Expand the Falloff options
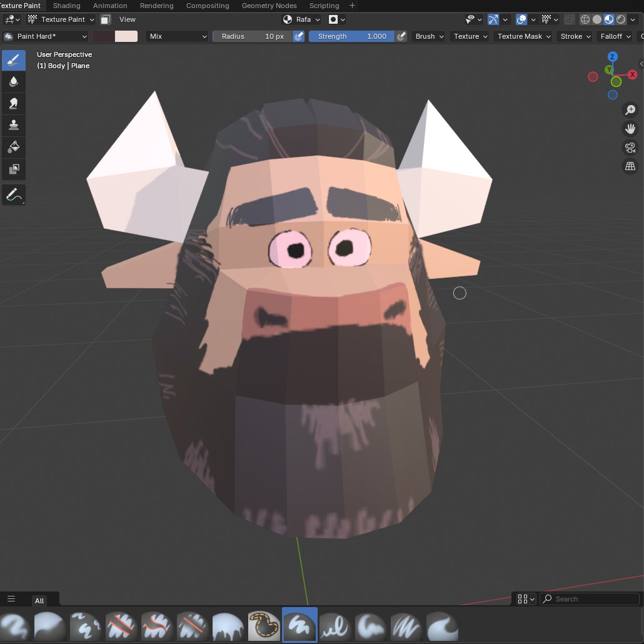This screenshot has width=644, height=644. click(613, 36)
